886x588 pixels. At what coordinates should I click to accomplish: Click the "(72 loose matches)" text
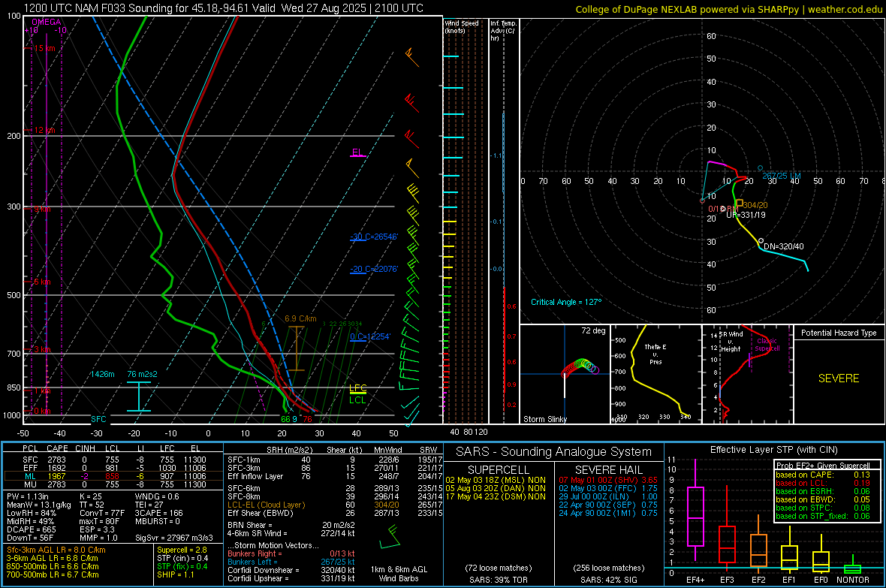click(499, 568)
